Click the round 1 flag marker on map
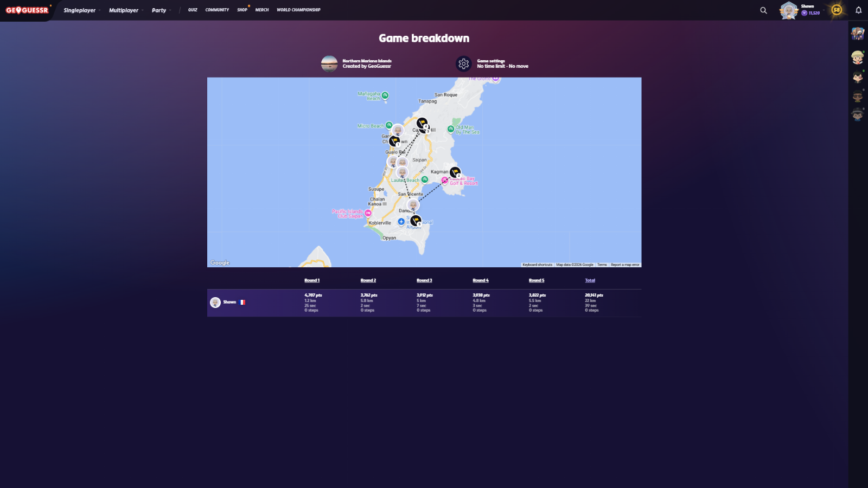The height and width of the screenshot is (488, 868). tap(394, 141)
